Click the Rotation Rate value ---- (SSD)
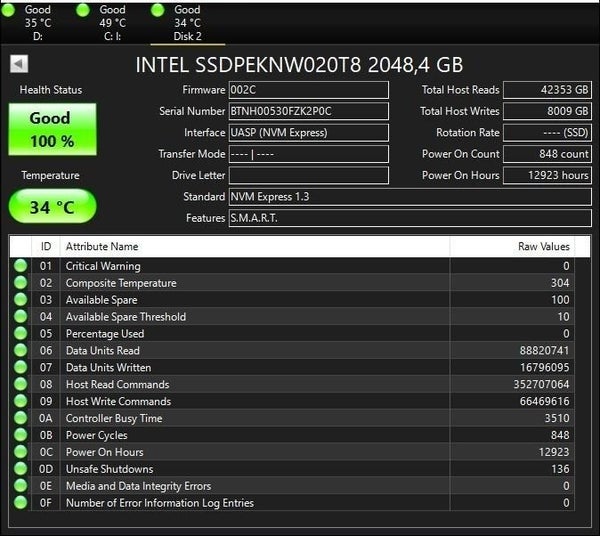The image size is (600, 536). (x=547, y=133)
